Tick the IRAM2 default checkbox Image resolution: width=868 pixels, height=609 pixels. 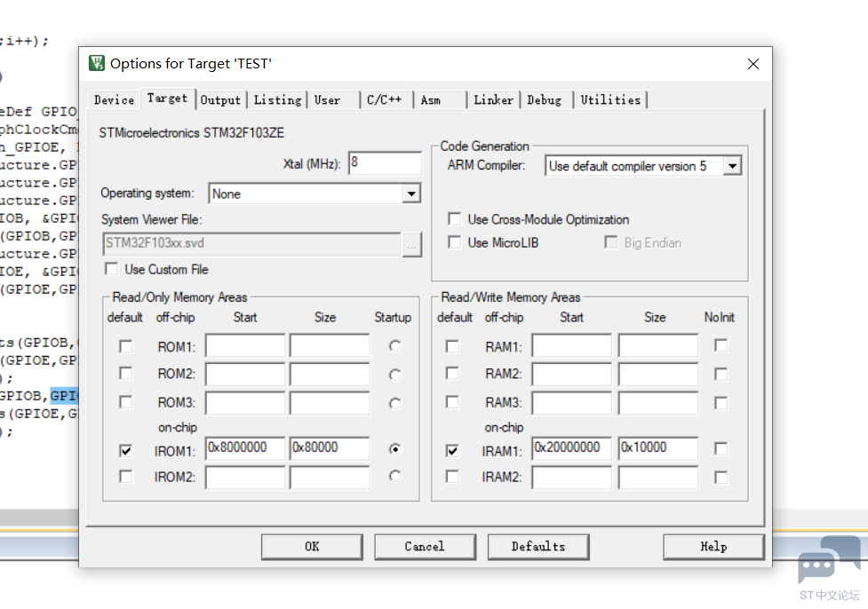coord(452,476)
